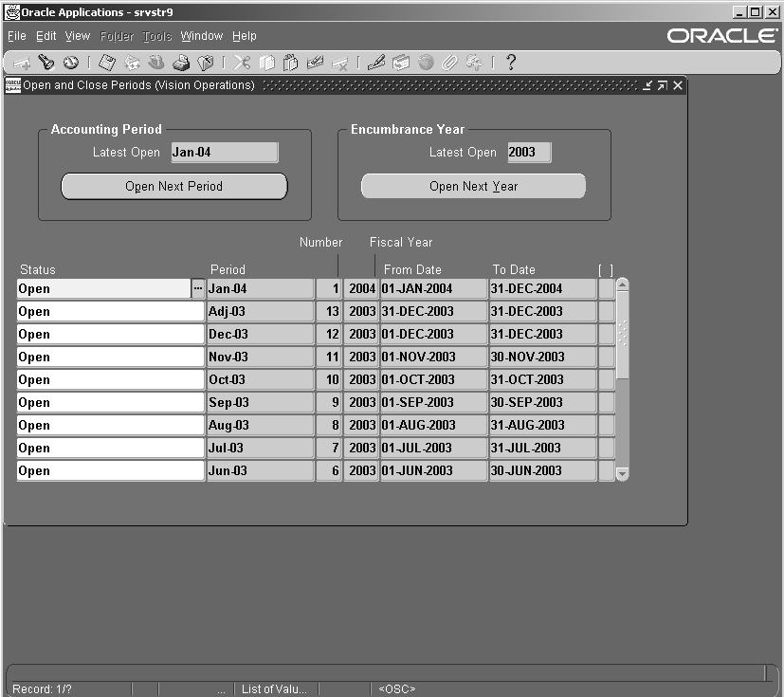
Task: Open the Help menu
Action: pos(244,36)
